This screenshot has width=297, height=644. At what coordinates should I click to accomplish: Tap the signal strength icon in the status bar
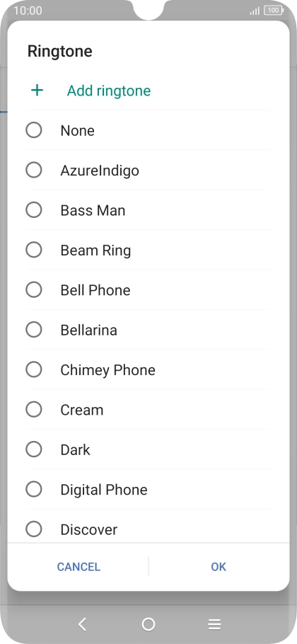pos(255,11)
